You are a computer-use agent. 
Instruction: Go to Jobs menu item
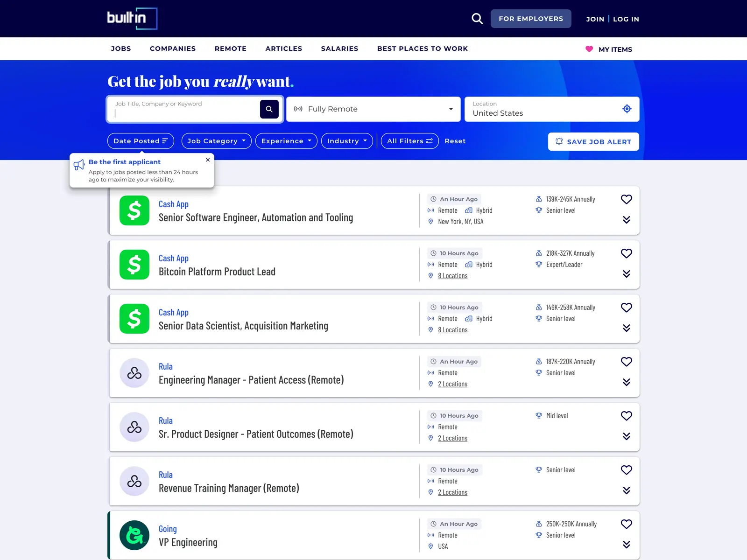121,49
